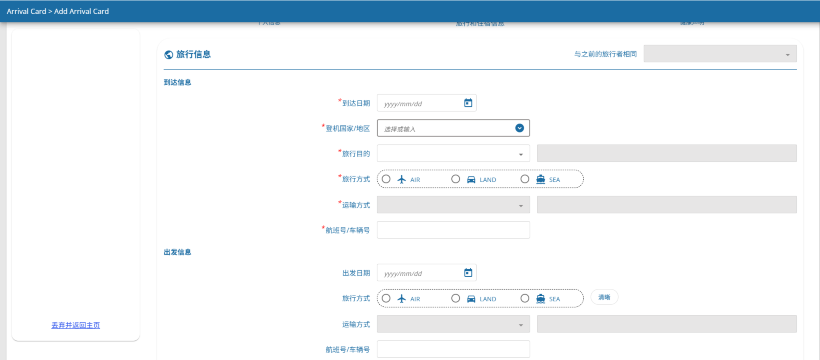Click the airplane icon in arrival travel mode
820x360 pixels.
tap(402, 179)
